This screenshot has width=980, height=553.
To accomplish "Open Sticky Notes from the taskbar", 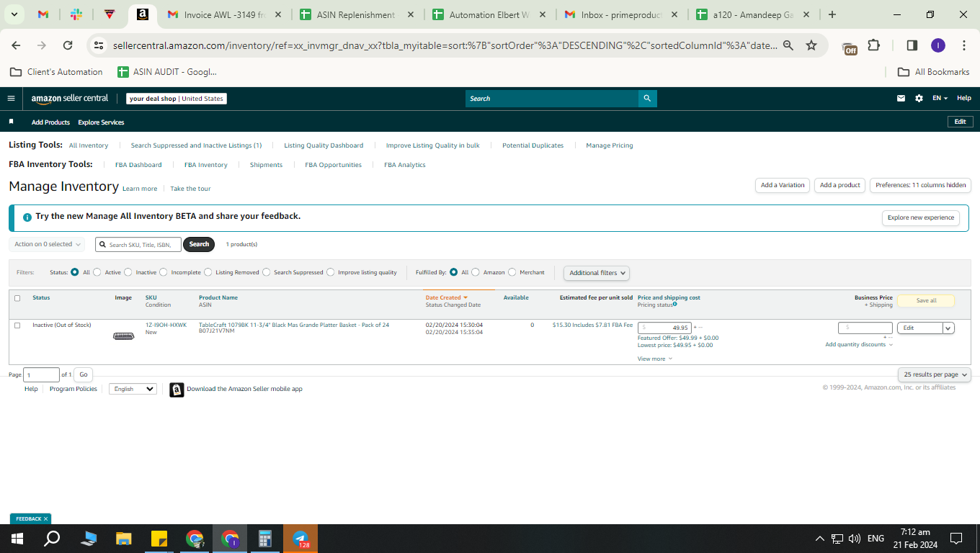I will point(159,539).
